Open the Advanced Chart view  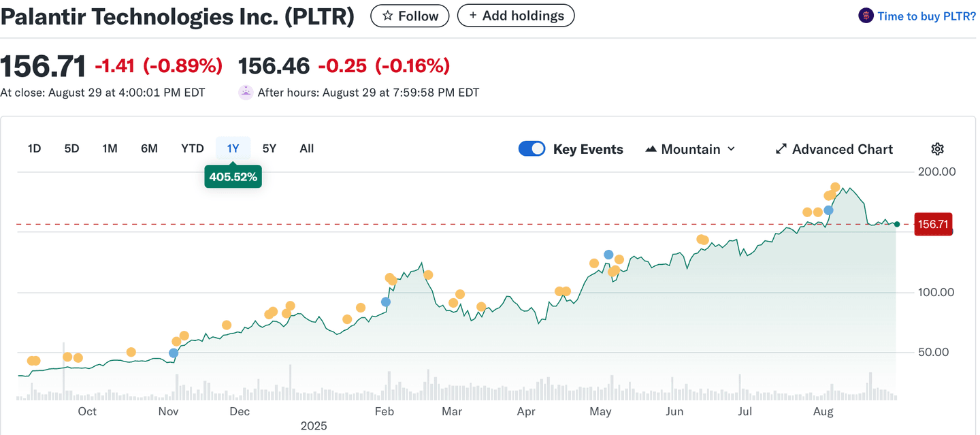842,149
